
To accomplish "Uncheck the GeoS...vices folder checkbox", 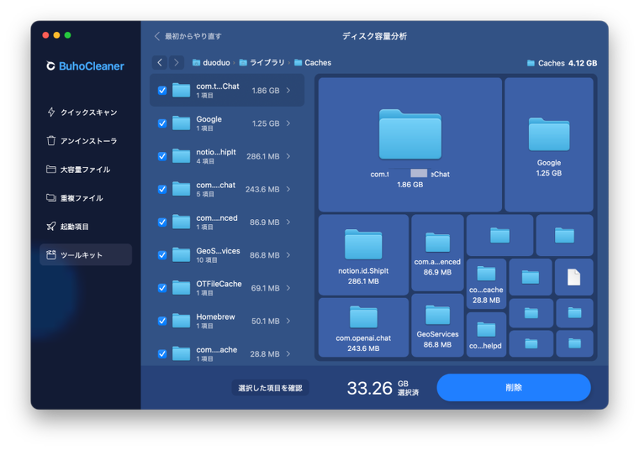I will [162, 255].
